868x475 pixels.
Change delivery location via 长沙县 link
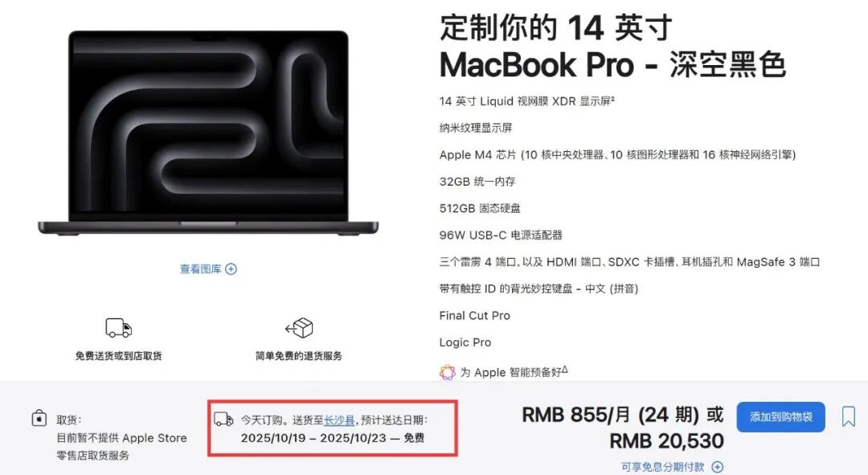coord(339,420)
